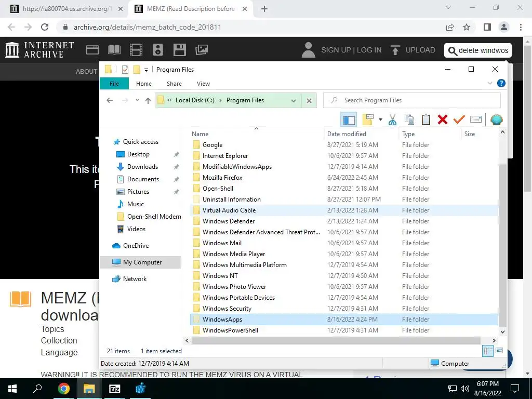This screenshot has height=399, width=532.
Task: Select Pictures in navigation pane
Action: click(x=138, y=192)
